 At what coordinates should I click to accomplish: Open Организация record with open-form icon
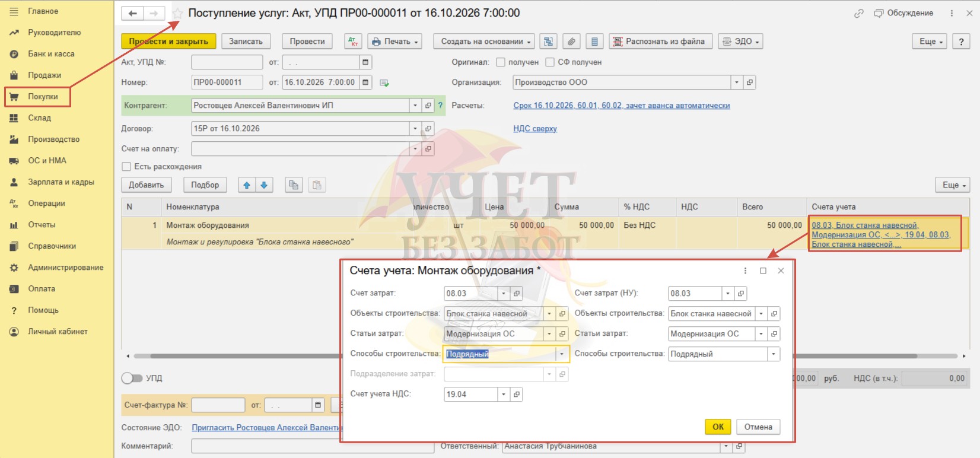(750, 82)
